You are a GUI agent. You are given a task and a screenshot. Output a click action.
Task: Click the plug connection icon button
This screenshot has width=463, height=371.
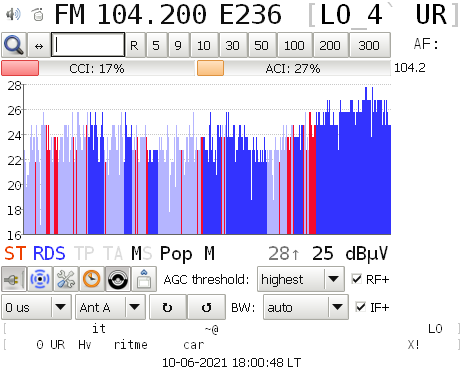[x=14, y=279]
